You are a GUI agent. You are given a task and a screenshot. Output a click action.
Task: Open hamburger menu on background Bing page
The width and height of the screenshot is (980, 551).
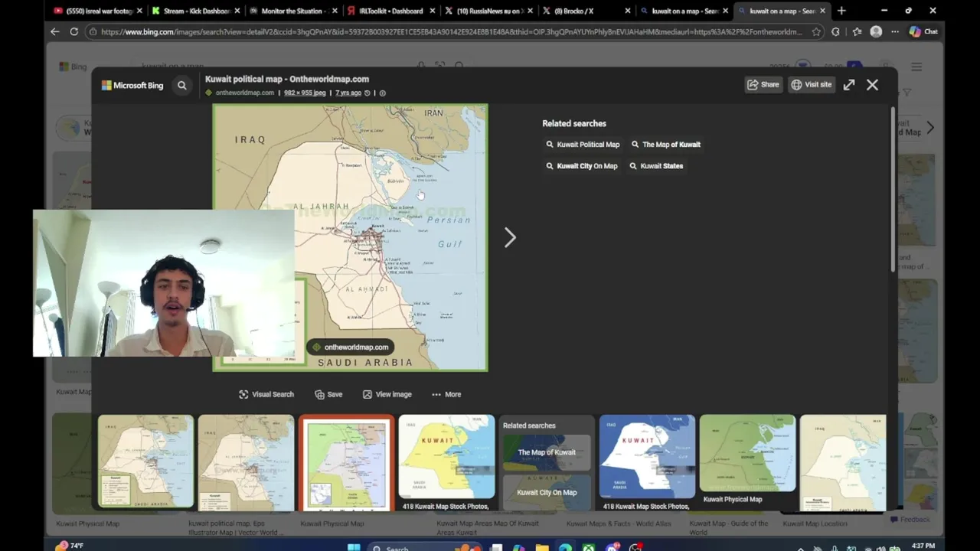(916, 67)
